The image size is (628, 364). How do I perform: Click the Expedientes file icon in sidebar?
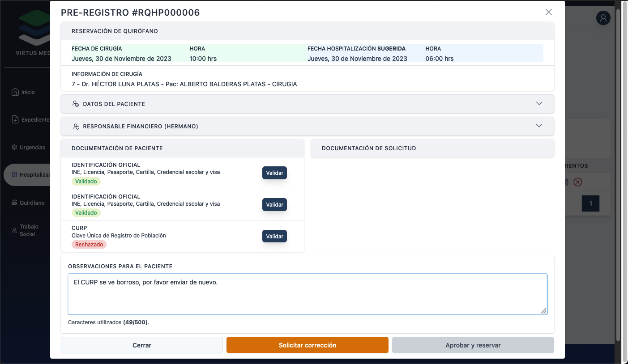[x=15, y=120]
